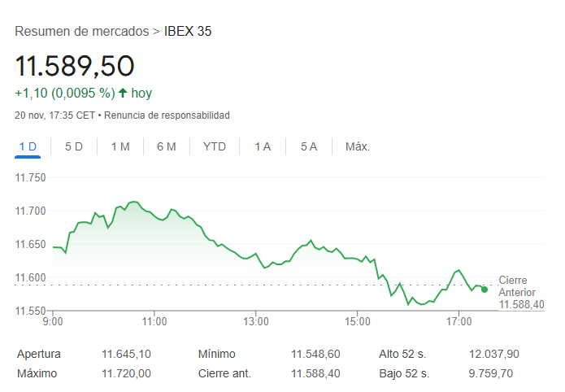565x392 pixels.
Task: Open the Resumen de mercados link
Action: point(81,32)
